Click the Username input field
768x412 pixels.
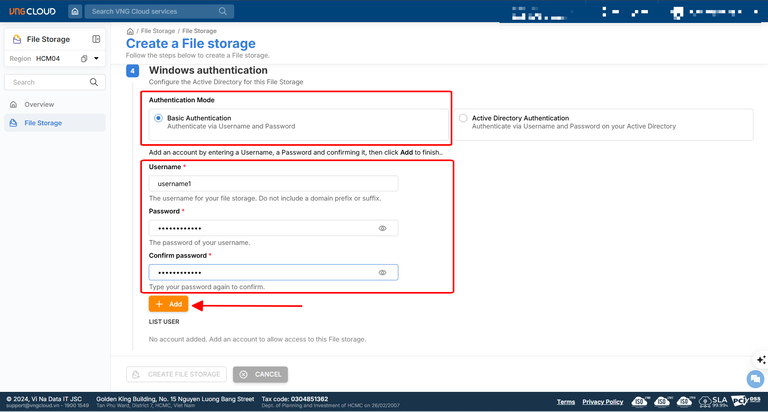pyautogui.click(x=273, y=184)
